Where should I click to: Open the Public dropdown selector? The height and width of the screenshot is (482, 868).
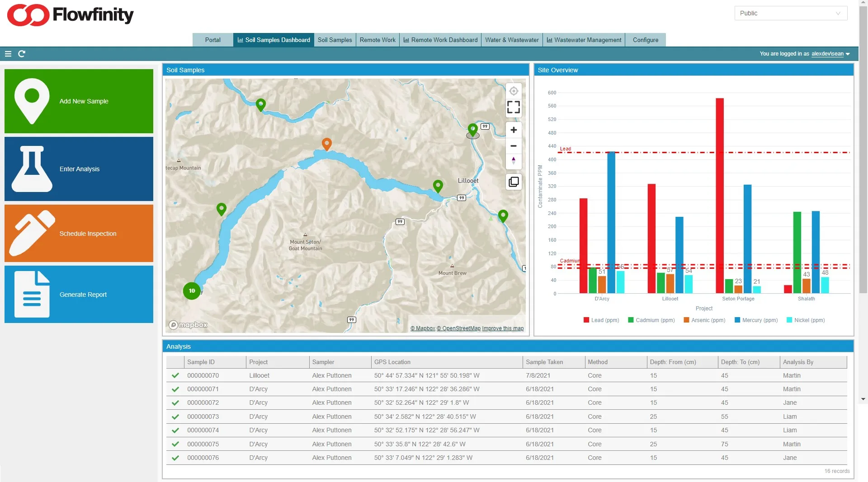pos(790,13)
